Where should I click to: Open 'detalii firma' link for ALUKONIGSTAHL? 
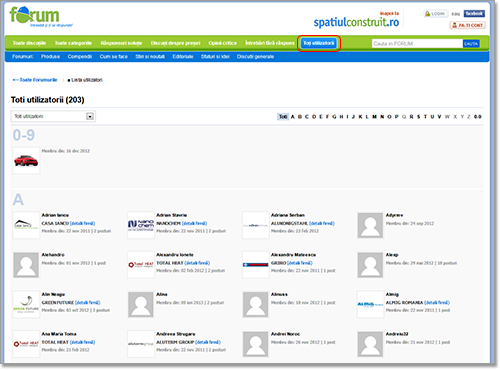[x=322, y=223]
